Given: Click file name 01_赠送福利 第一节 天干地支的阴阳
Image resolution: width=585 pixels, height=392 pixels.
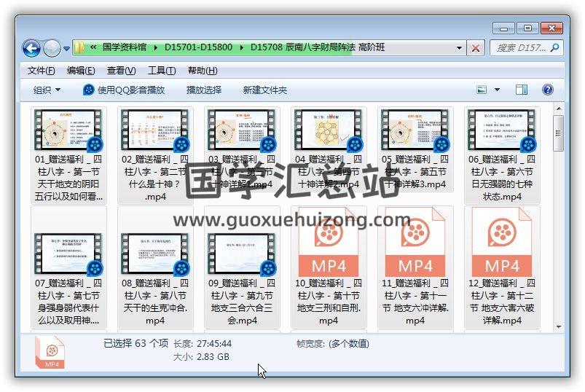Looking at the screenshot, I should (68, 178).
